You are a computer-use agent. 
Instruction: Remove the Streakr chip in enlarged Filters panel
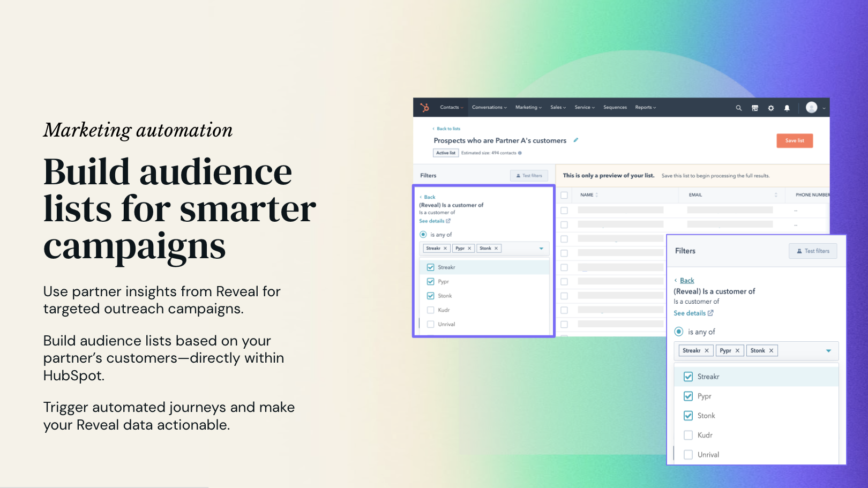coord(707,351)
